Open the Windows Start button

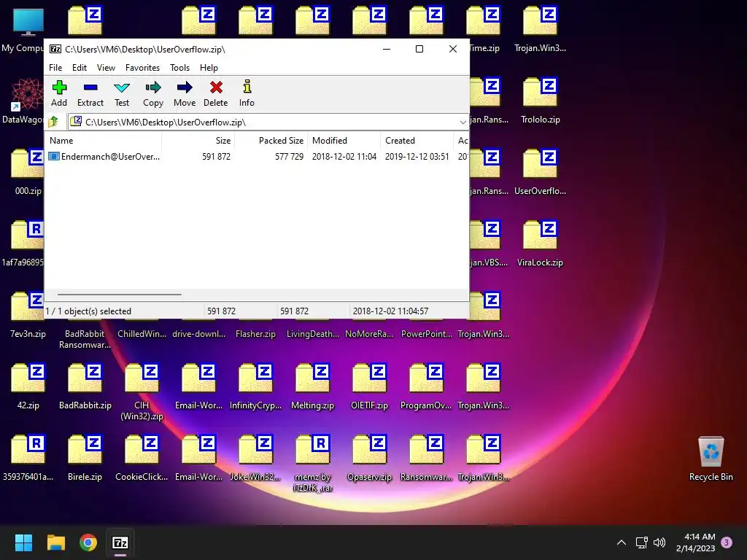click(x=23, y=542)
